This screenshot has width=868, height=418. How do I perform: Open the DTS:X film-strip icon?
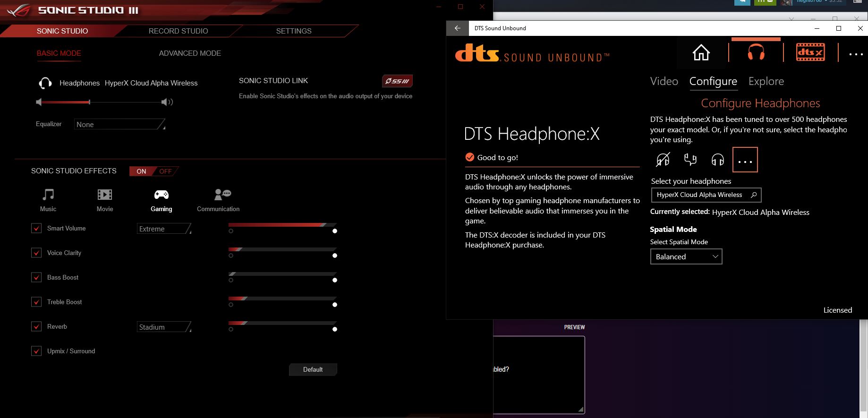(x=810, y=52)
